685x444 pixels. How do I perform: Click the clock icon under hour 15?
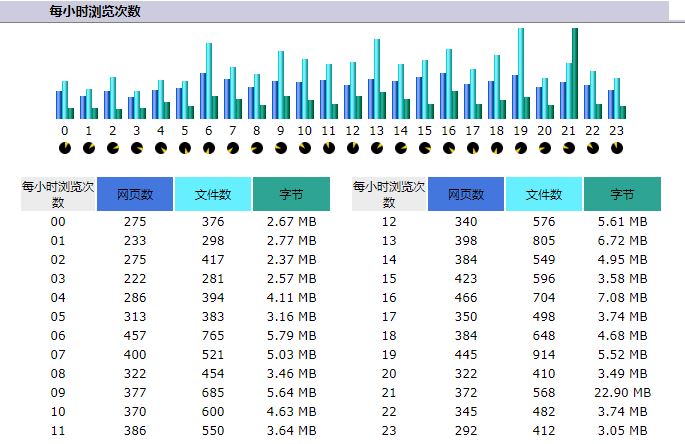click(x=425, y=148)
